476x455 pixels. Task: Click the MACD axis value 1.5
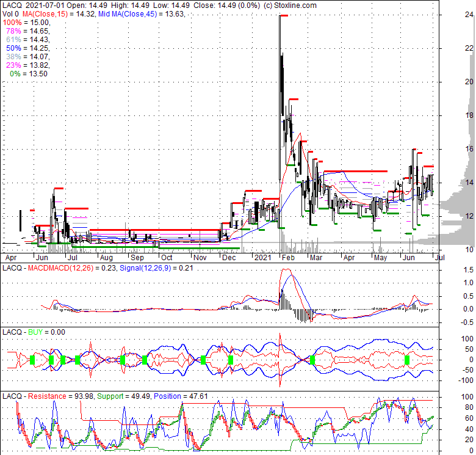469,270
